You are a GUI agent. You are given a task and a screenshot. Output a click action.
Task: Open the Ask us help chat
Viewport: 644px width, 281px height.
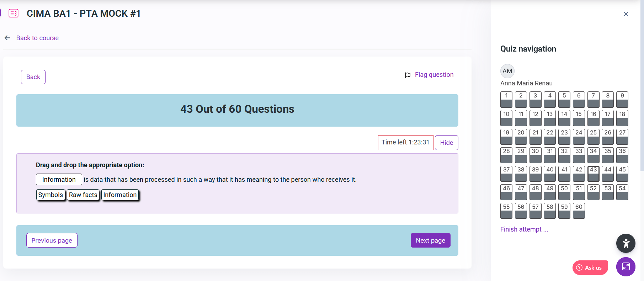[590, 267]
